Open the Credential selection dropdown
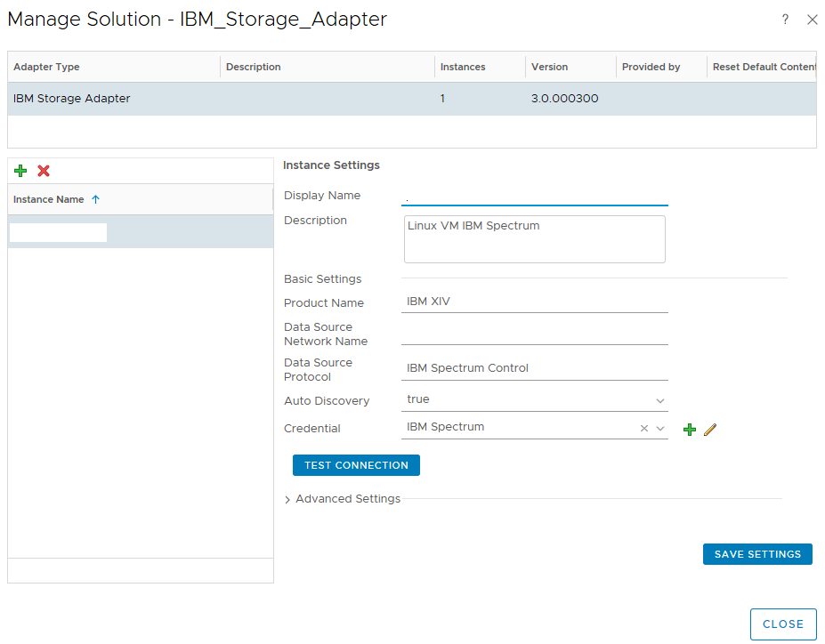 pos(659,427)
